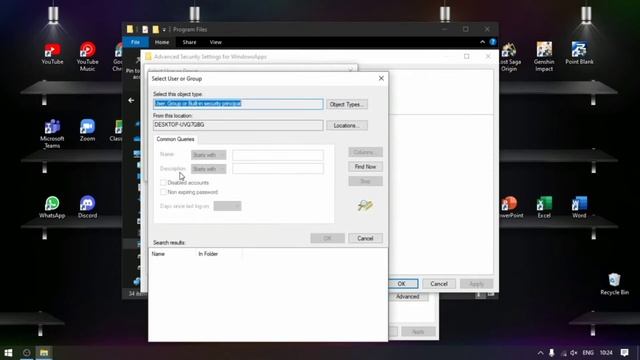This screenshot has width=640, height=360.
Task: Switch to the Home ribbon tab
Action: [x=162, y=42]
